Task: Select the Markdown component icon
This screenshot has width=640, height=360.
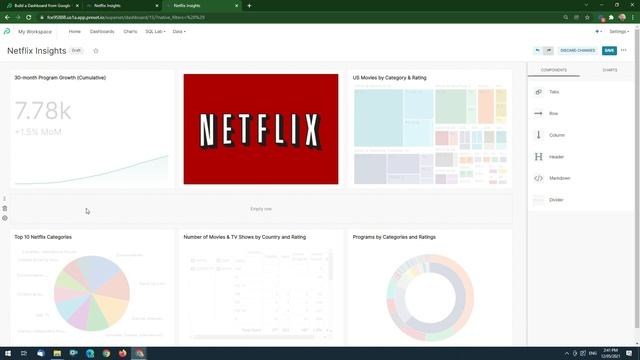Action: click(x=538, y=178)
